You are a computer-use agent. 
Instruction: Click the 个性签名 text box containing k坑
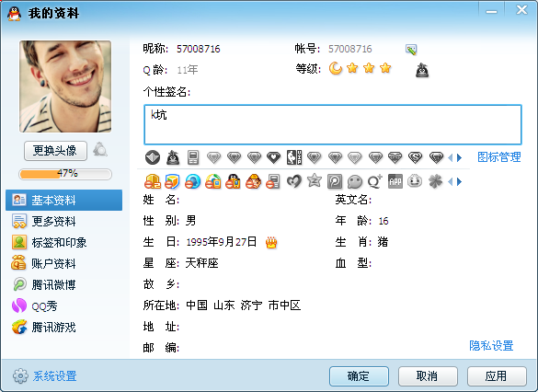[x=333, y=124]
